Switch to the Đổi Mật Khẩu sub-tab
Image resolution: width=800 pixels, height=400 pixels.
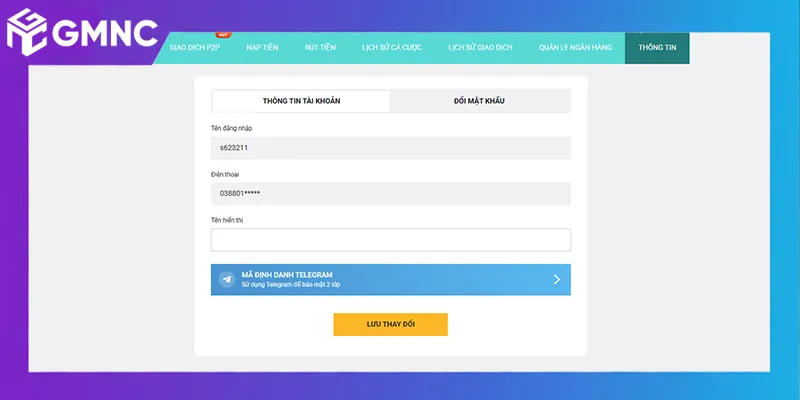point(480,101)
